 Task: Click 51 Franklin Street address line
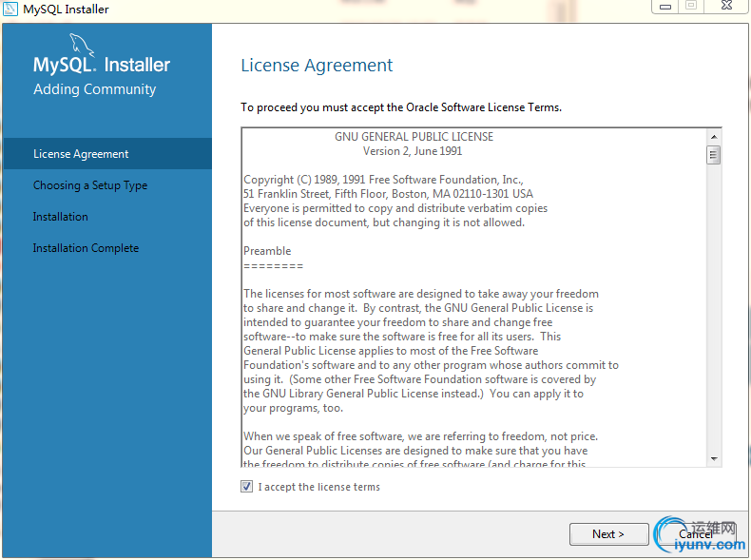388,194
